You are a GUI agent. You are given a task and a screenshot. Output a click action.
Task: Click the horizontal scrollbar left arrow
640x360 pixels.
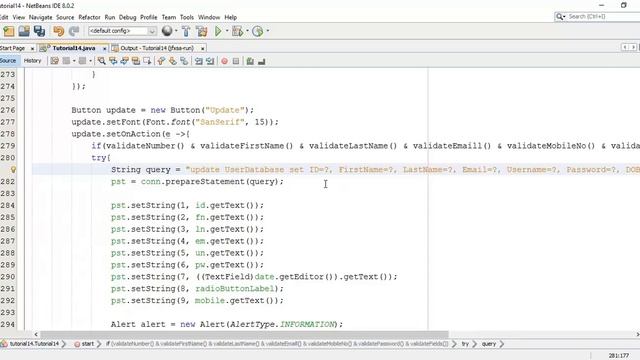(36, 334)
